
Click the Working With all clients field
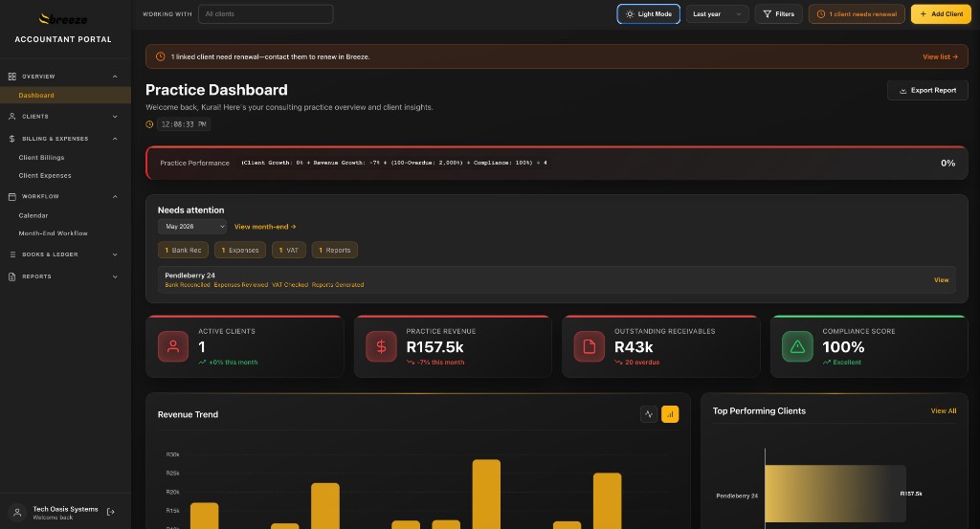(x=266, y=13)
